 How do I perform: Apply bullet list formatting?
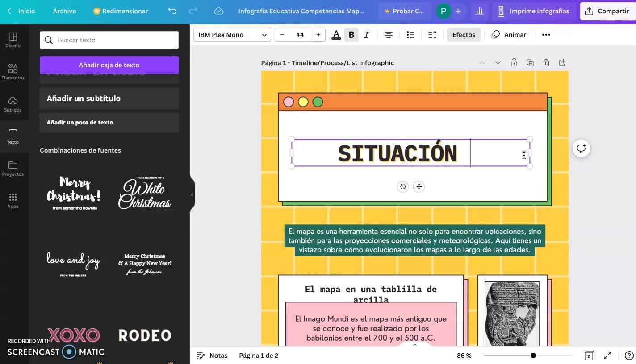tap(410, 35)
